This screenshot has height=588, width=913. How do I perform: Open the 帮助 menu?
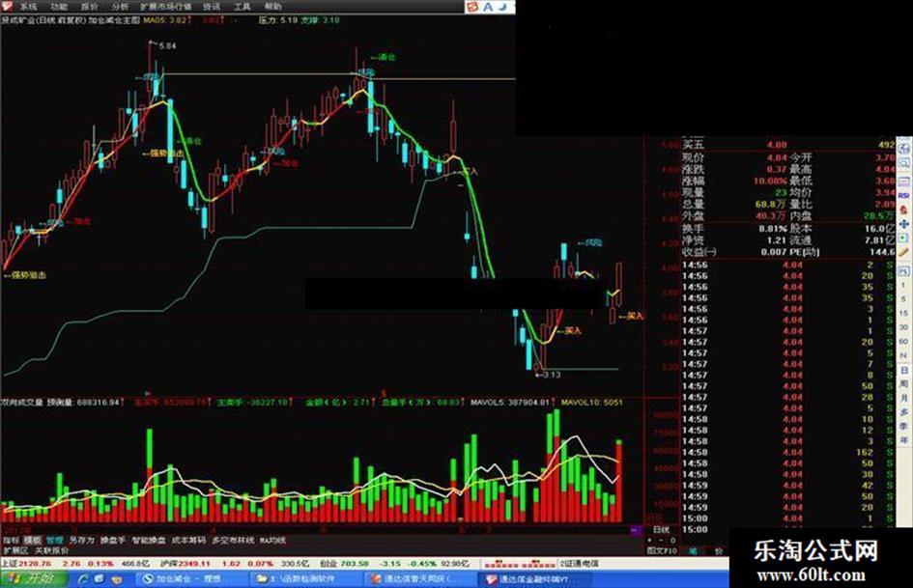click(272, 7)
